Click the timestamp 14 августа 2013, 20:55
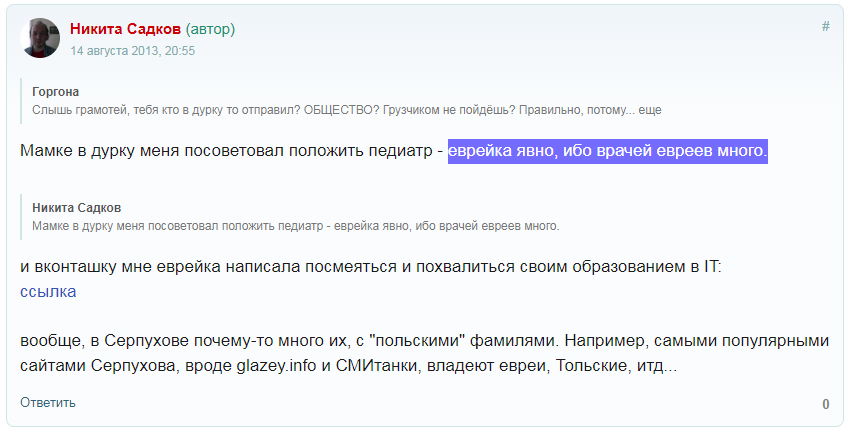Screen dimensions: 855x428 click(132, 50)
